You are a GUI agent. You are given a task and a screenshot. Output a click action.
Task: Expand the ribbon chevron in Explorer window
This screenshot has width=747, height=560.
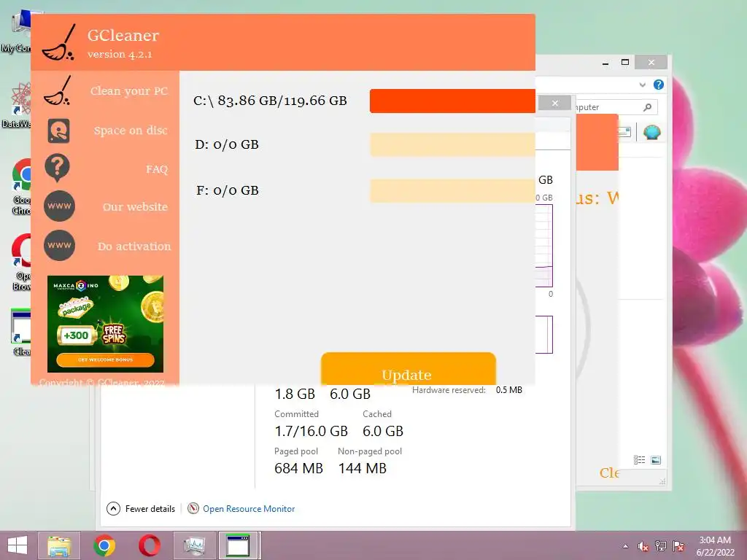(x=642, y=85)
